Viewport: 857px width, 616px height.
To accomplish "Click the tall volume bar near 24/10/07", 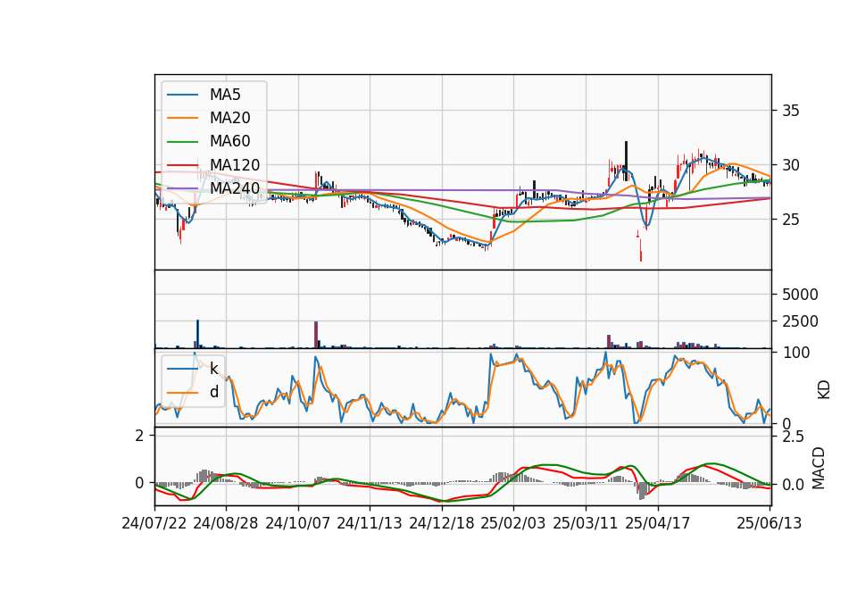I will click(316, 335).
